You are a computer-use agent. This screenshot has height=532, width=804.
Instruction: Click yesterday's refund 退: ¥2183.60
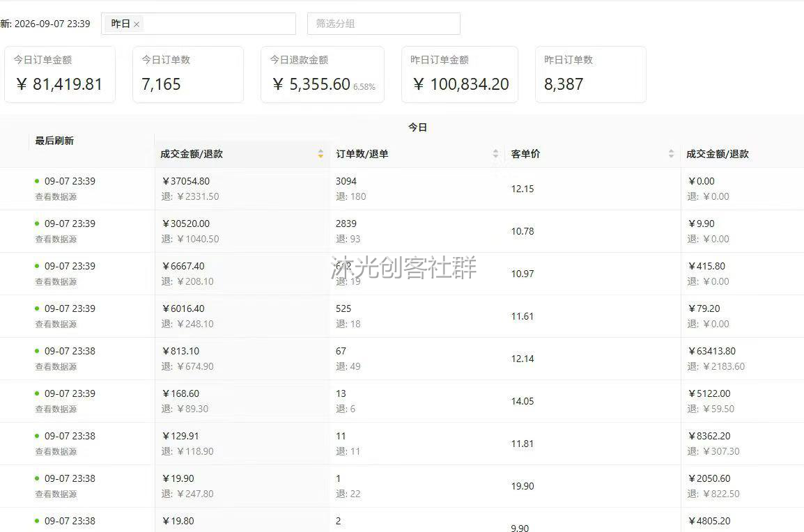pyautogui.click(x=716, y=367)
